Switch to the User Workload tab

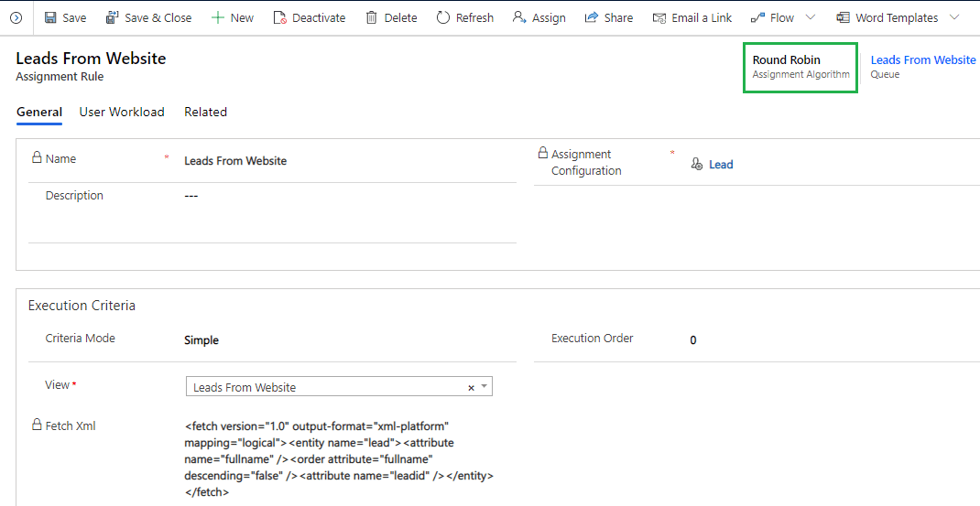point(122,113)
